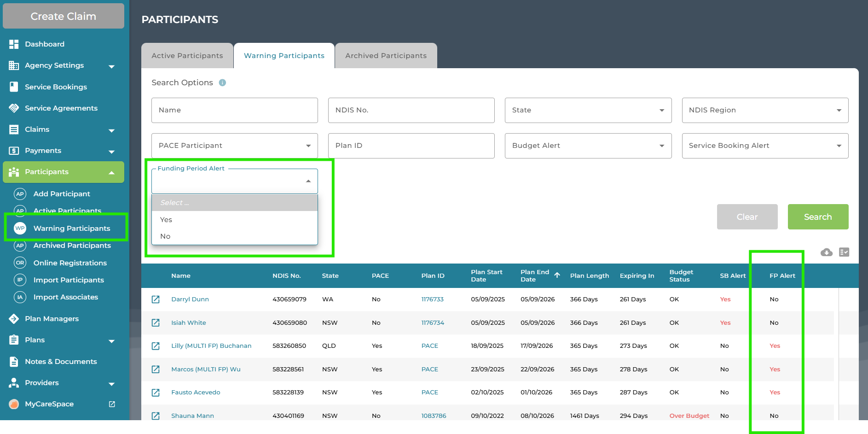Sort by Plan End Date arrow
Image resolution: width=868 pixels, height=434 pixels.
click(557, 275)
